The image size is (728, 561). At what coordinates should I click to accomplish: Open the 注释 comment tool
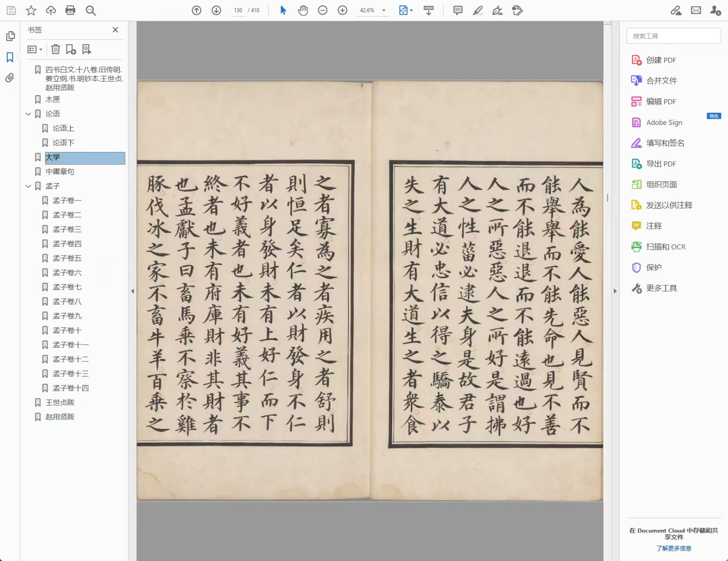(x=646, y=226)
